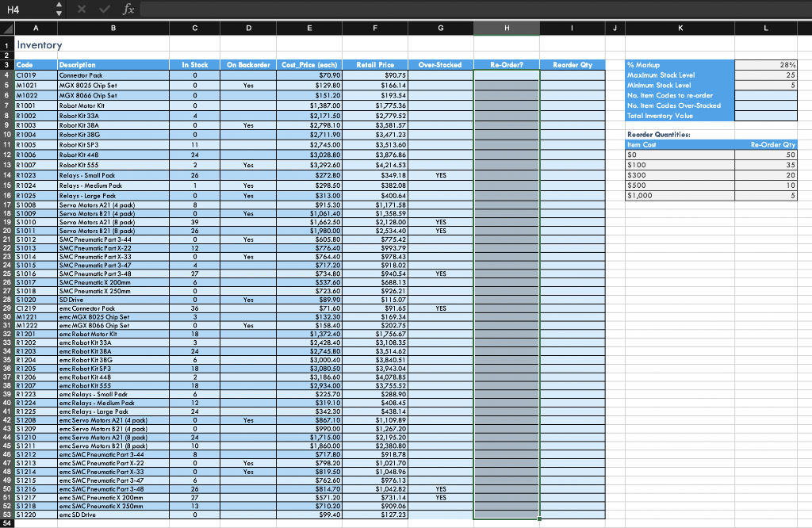812x528 pixels.
Task: Click the No. Item Codes to re-order value cell
Action: click(x=766, y=95)
